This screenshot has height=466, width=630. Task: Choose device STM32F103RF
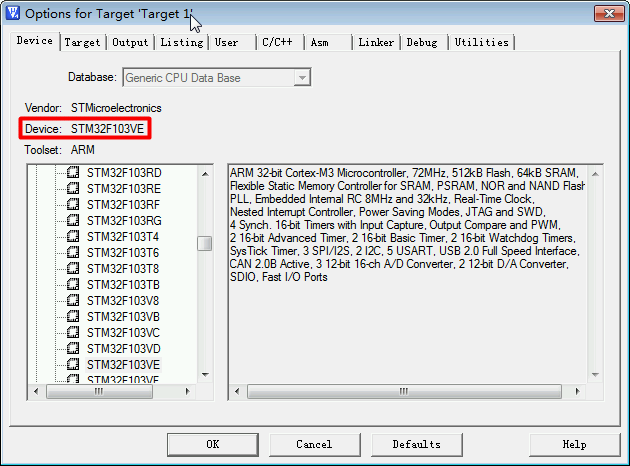click(123, 205)
